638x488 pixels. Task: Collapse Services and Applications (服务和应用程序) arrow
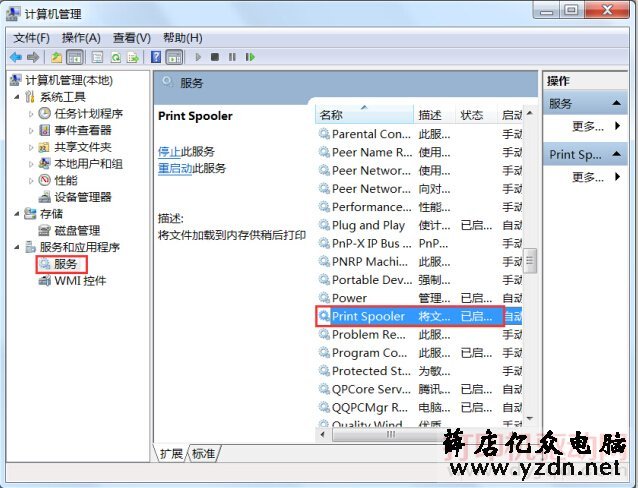(x=17, y=247)
